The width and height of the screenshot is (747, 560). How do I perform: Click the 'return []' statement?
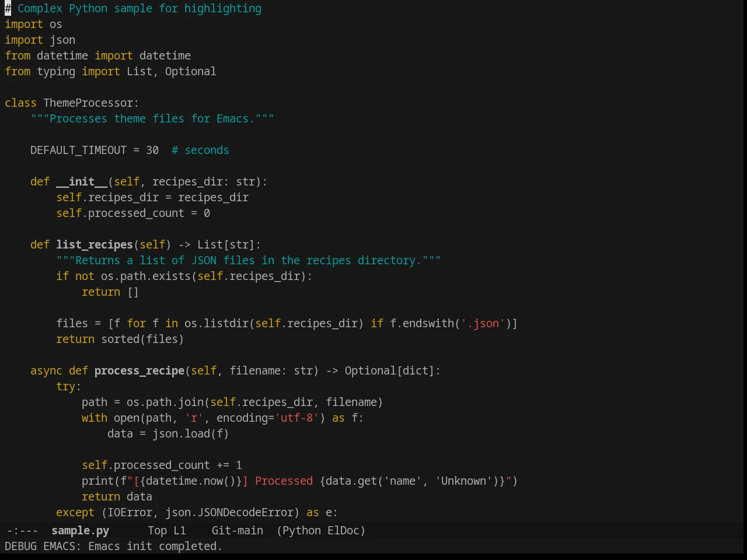pyautogui.click(x=110, y=292)
